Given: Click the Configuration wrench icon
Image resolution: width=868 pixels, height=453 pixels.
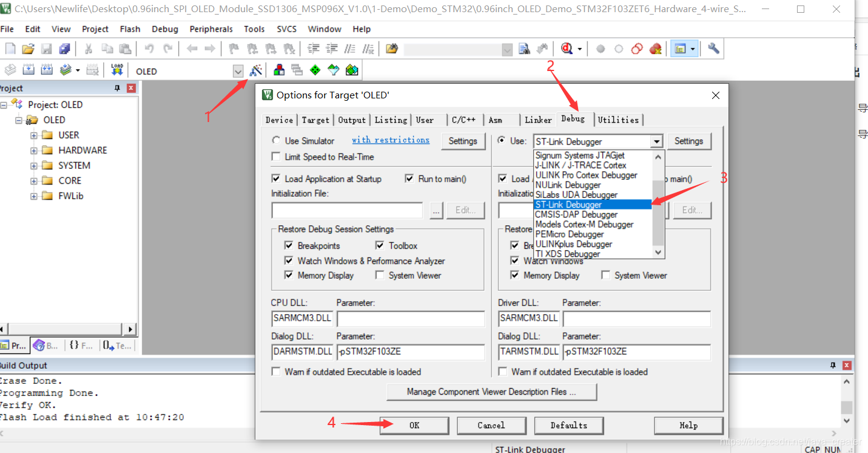Looking at the screenshot, I should 713,49.
